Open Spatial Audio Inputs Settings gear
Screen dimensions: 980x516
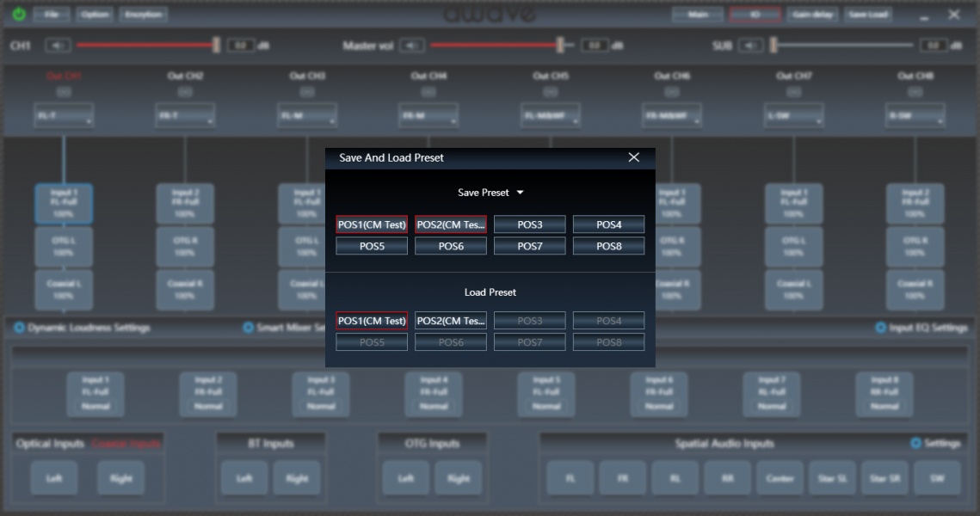[915, 444]
